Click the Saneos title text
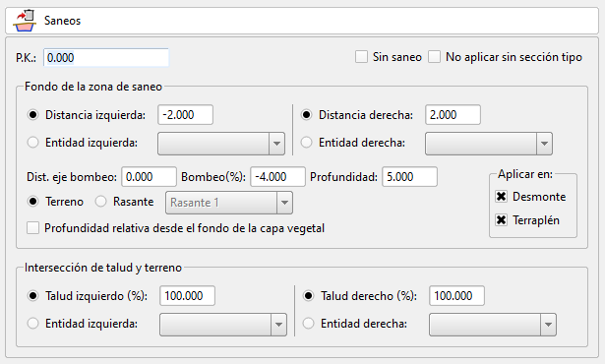 [x=63, y=21]
